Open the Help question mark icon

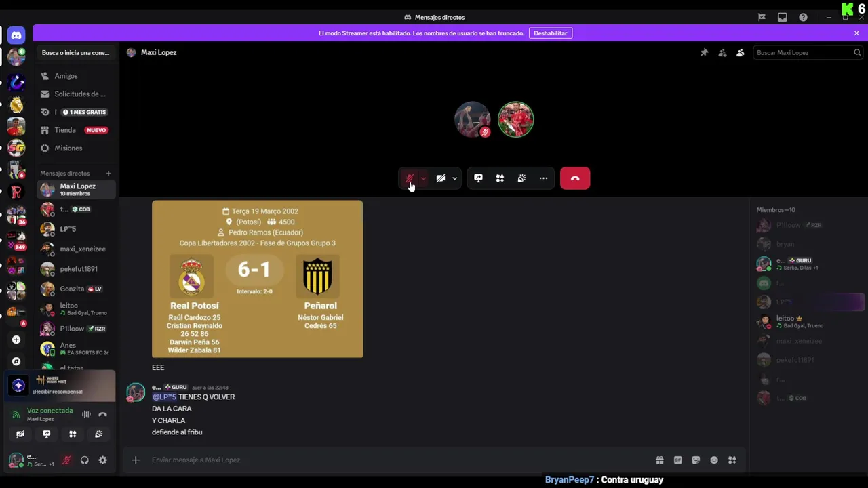coord(803,17)
